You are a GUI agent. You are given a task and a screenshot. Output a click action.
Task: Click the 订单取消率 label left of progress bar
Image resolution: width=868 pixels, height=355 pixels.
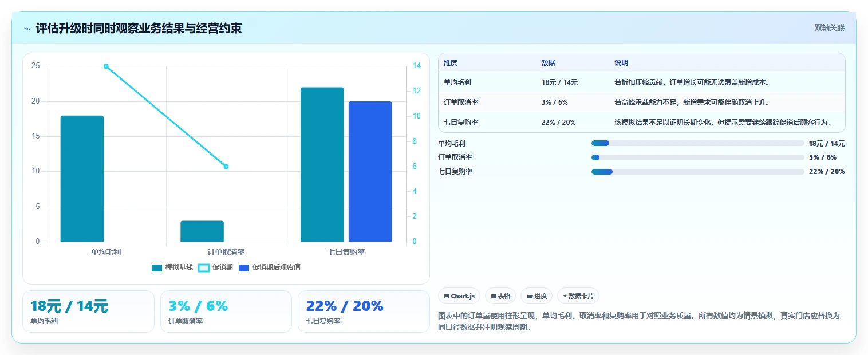point(455,157)
